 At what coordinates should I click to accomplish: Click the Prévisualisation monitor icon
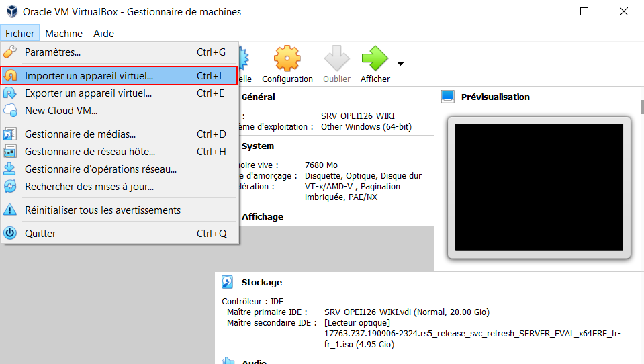point(448,97)
